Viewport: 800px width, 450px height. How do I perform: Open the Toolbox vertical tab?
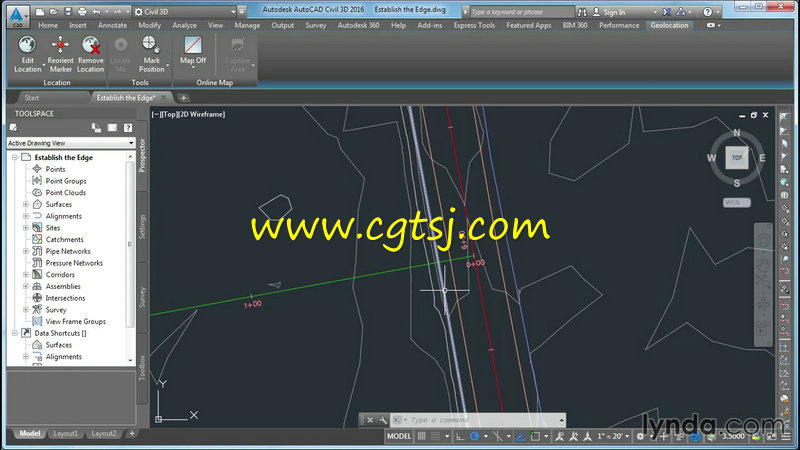coord(142,368)
